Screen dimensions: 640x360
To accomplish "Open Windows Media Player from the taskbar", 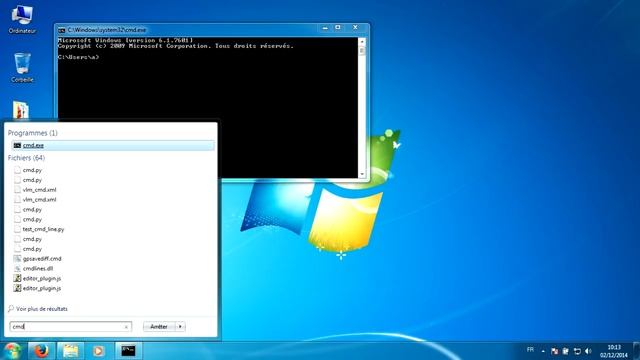I will pos(98,351).
